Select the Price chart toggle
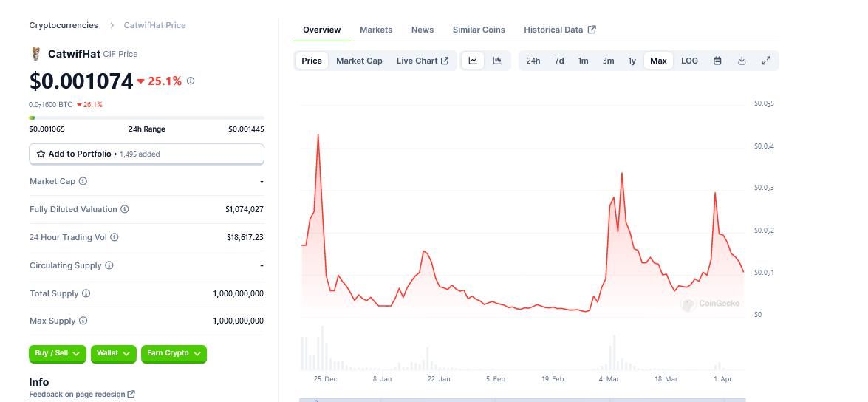The width and height of the screenshot is (868, 402). tap(312, 61)
